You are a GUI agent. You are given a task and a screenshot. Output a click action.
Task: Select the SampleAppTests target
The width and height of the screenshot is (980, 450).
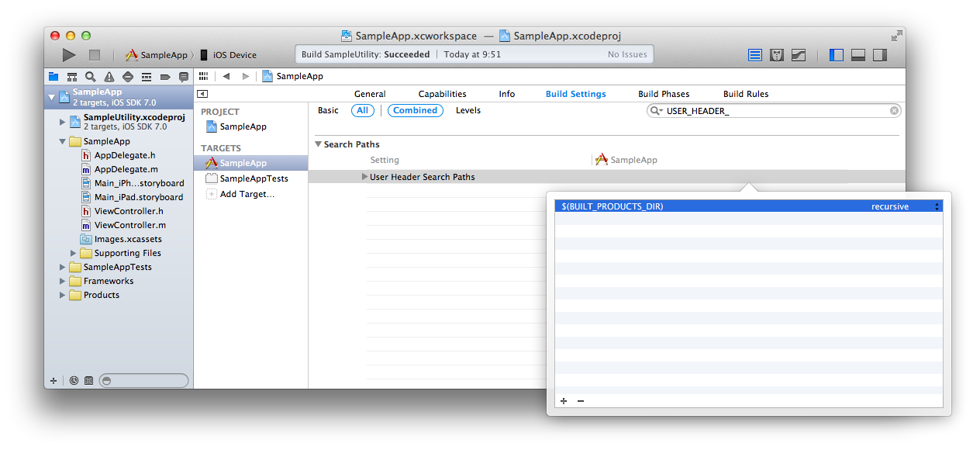pyautogui.click(x=254, y=178)
